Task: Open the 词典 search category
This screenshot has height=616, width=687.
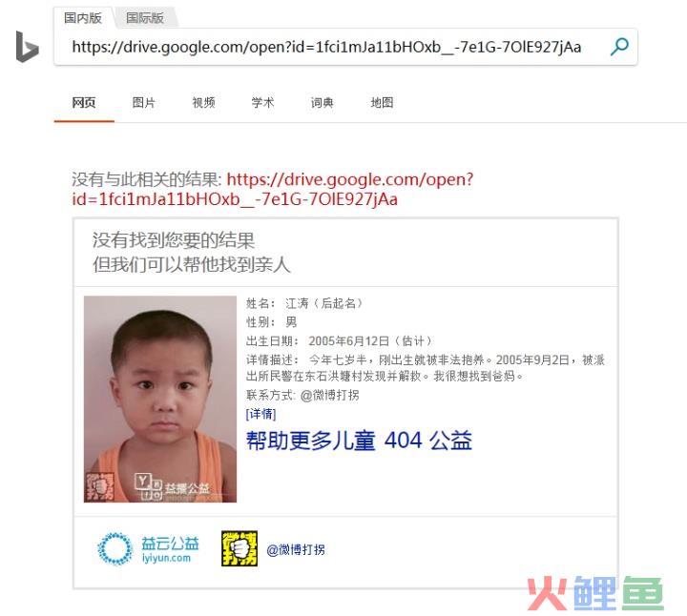Action: 323,102
